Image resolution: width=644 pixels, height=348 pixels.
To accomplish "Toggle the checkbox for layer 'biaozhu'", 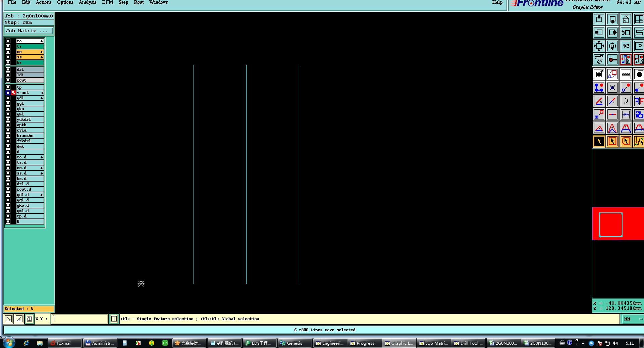I will pyautogui.click(x=8, y=136).
